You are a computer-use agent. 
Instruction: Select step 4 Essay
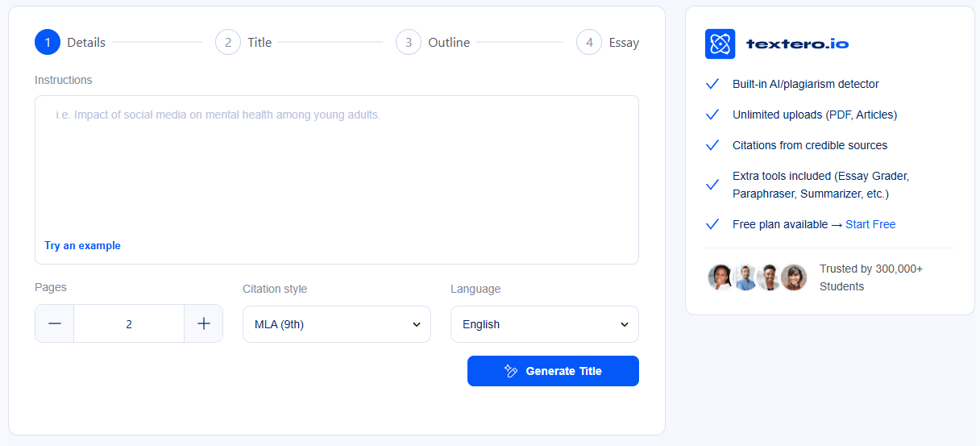589,42
